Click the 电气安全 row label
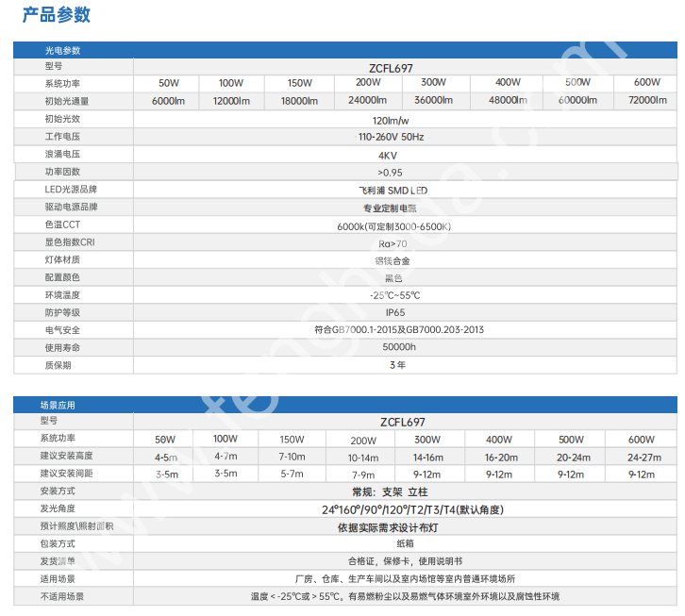This screenshot has width=685, height=616. tap(62, 331)
